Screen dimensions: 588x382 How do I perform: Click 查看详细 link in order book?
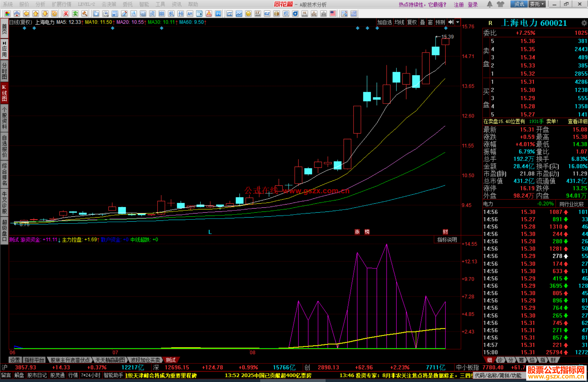tap(577, 122)
